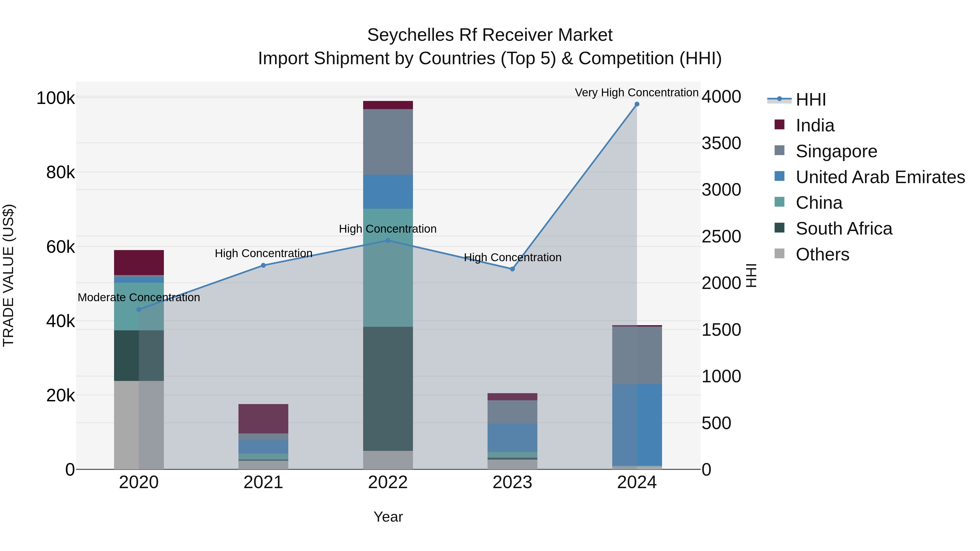Click the Singapore legend color swatch
980x551 pixels.
(780, 150)
